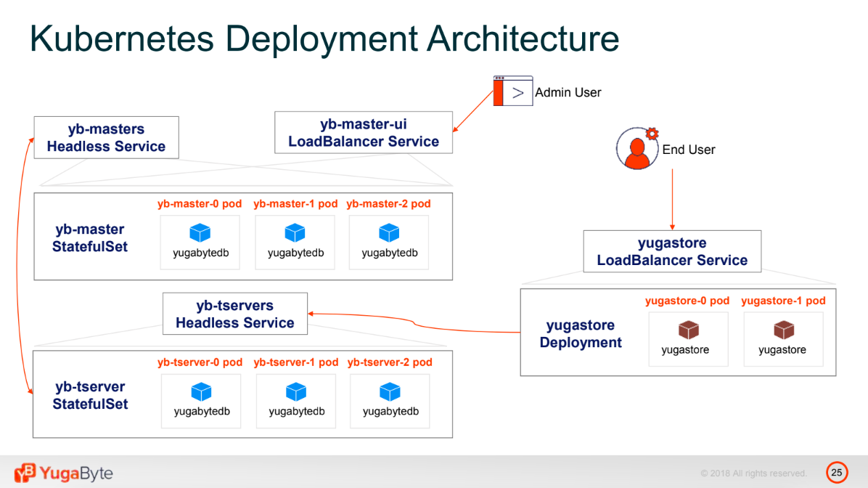The image size is (868, 488).
Task: Click the yugastore Deployment label
Action: (581, 333)
